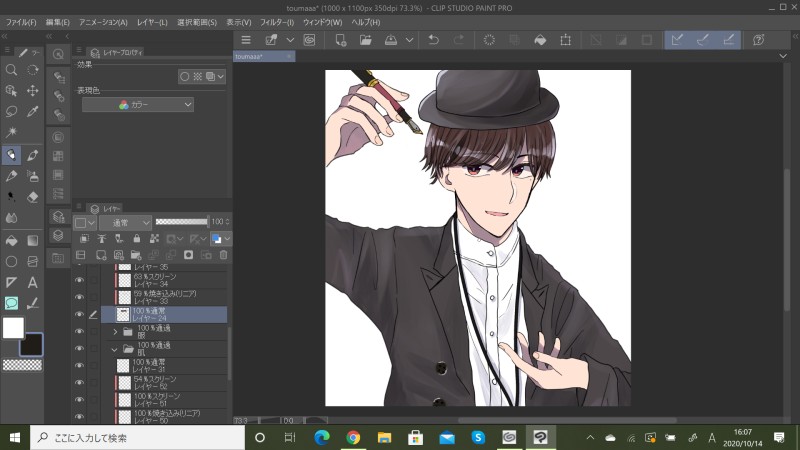Create new raster layer icon
The image size is (800, 450).
coord(101,255)
